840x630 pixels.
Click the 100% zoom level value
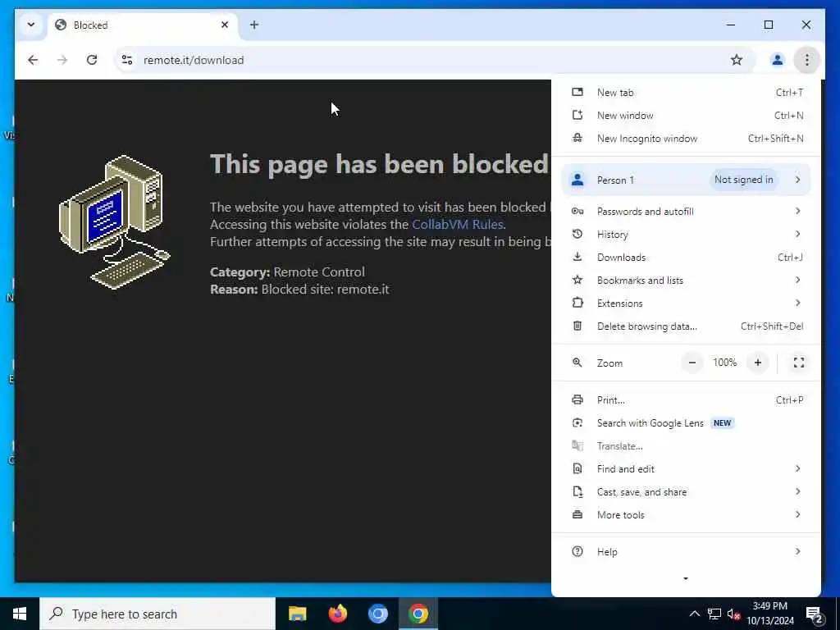click(x=725, y=363)
